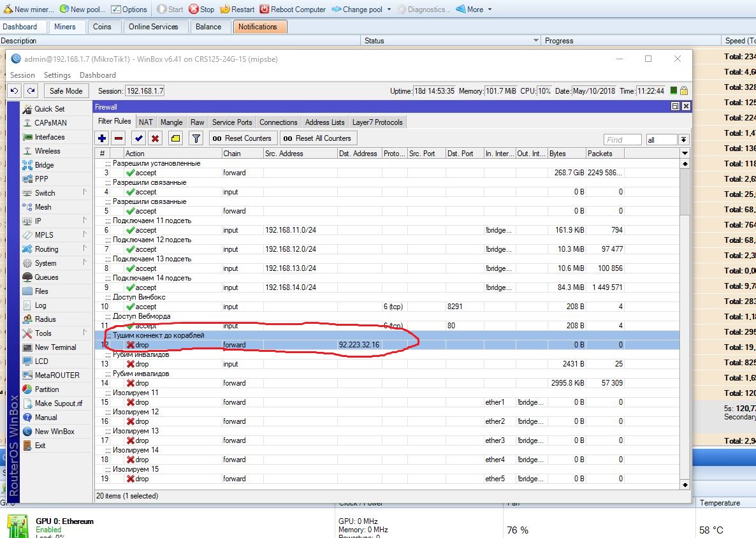Expand the Switch submenu

click(x=85, y=193)
